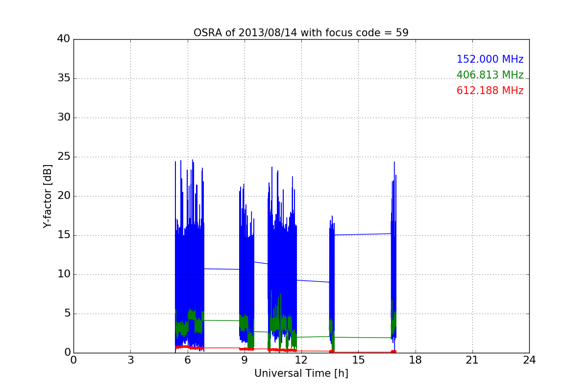Click the y-axis tick label 10
Image resolution: width=588 pixels, height=392 pixels.
tap(64, 274)
